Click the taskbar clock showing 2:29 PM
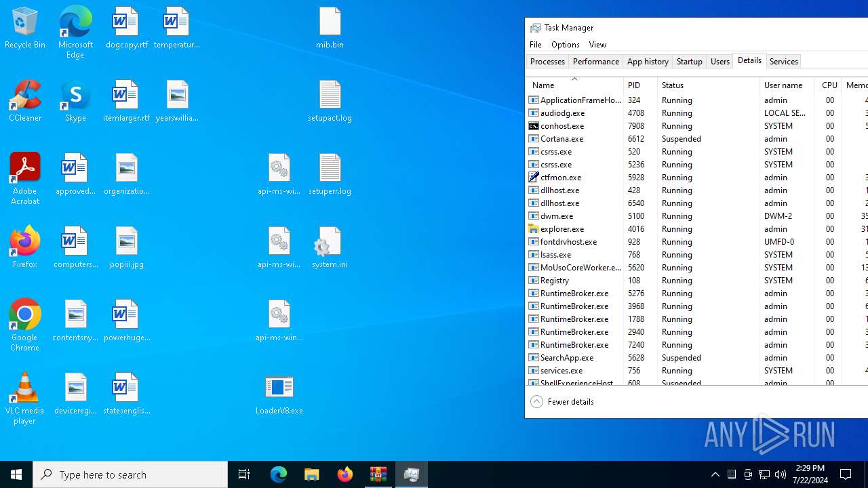The image size is (868, 488). point(810,474)
